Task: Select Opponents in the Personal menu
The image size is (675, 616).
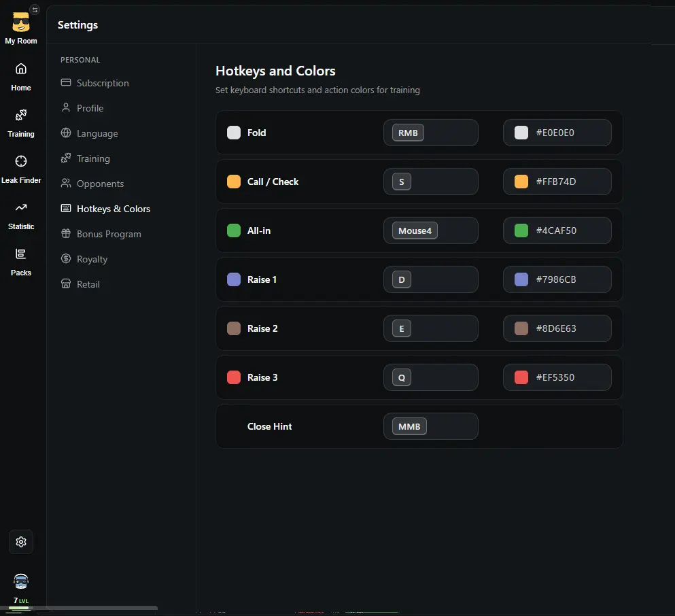Action: coord(92,184)
